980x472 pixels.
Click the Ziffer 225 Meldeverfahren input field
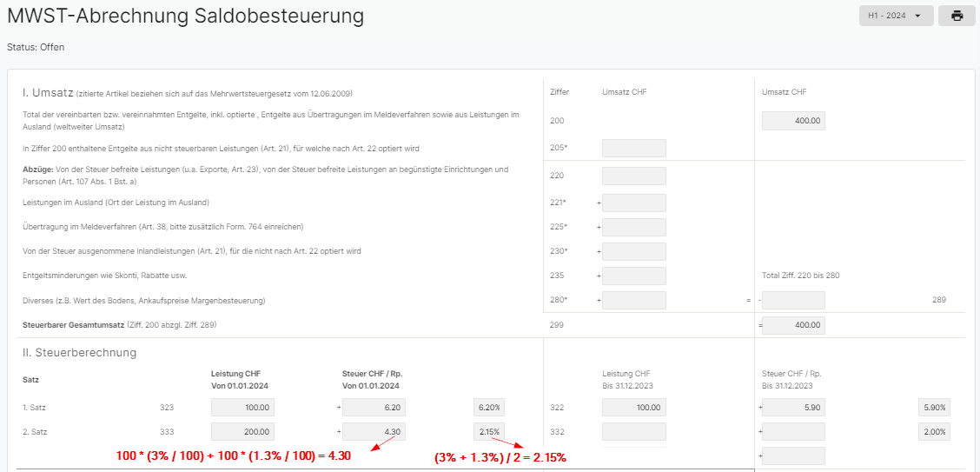(633, 227)
